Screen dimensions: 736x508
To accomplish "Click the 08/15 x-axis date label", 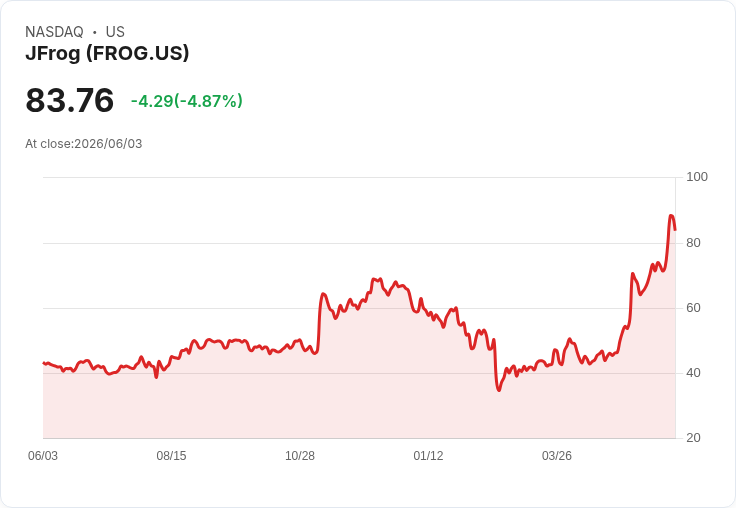I will tap(171, 456).
